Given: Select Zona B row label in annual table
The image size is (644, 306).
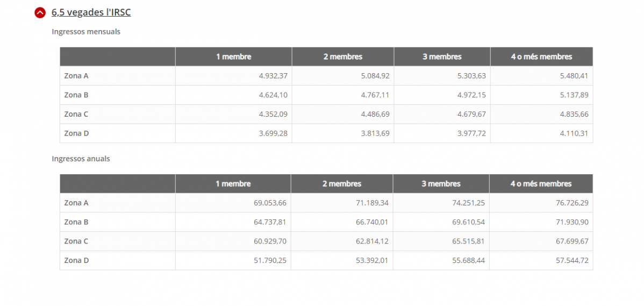Looking at the screenshot, I should [x=76, y=222].
